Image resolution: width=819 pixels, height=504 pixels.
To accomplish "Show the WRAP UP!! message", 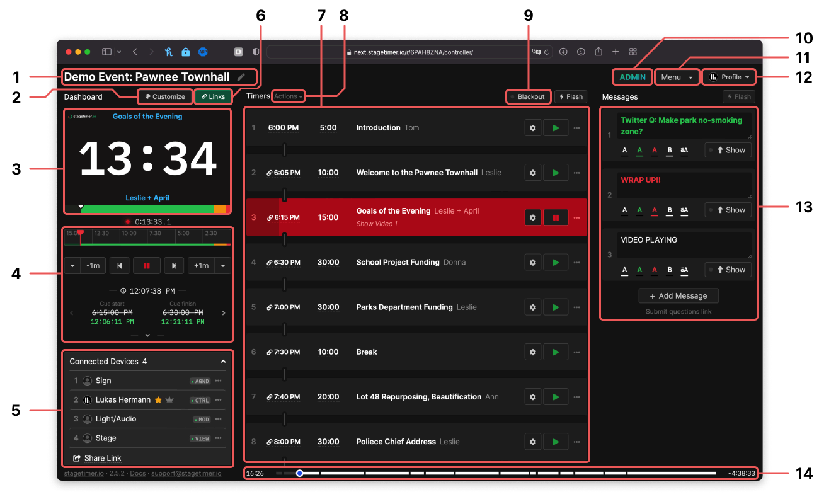I will pyautogui.click(x=728, y=210).
